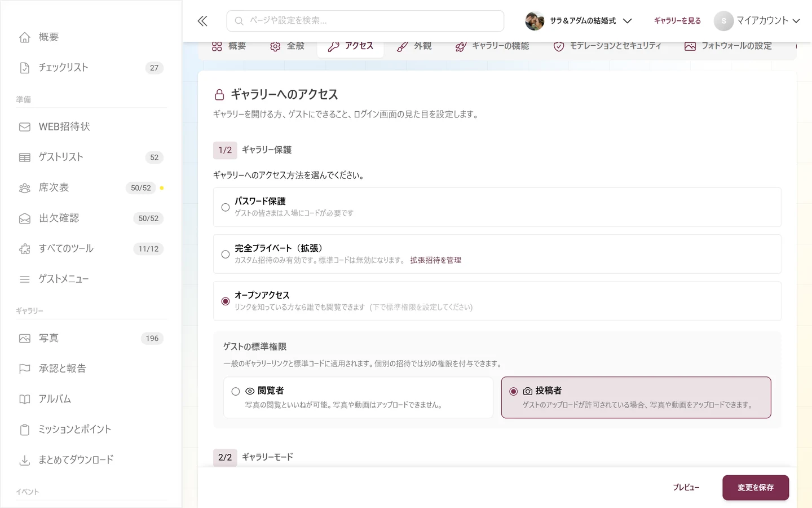Screen dimensions: 812x508
Task: Click the 11/12 badge next to すべてのツール
Action: coord(148,249)
